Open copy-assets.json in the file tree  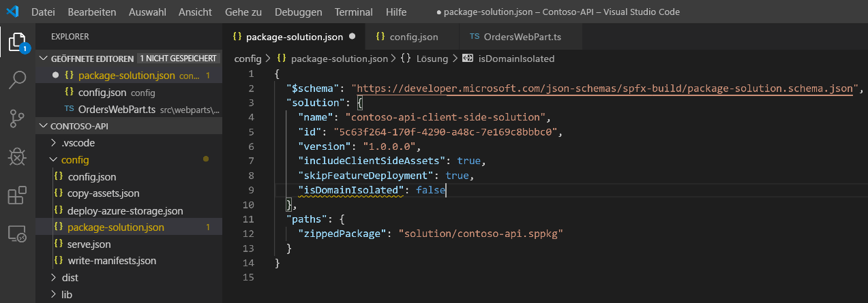click(x=129, y=193)
